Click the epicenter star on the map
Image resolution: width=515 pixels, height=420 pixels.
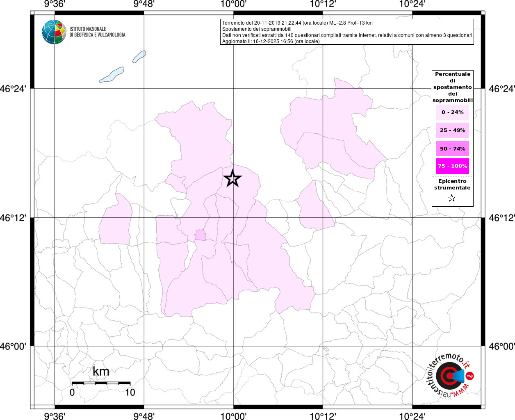pyautogui.click(x=232, y=178)
